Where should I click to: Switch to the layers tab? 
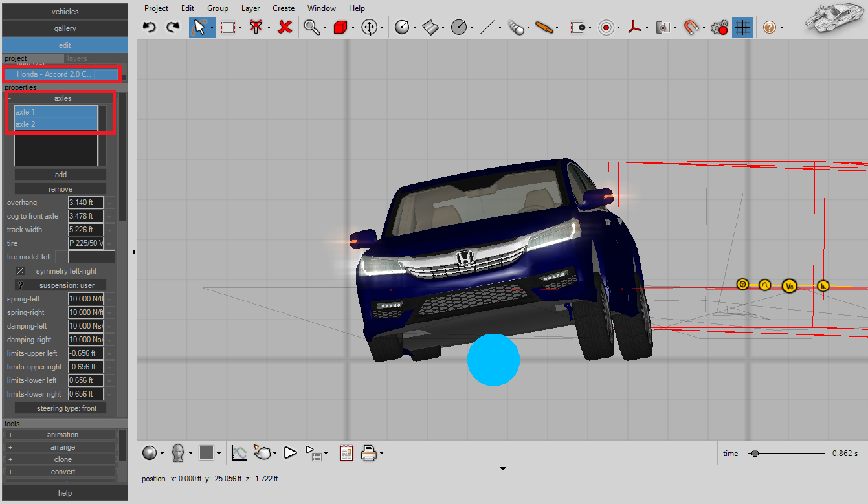click(77, 58)
